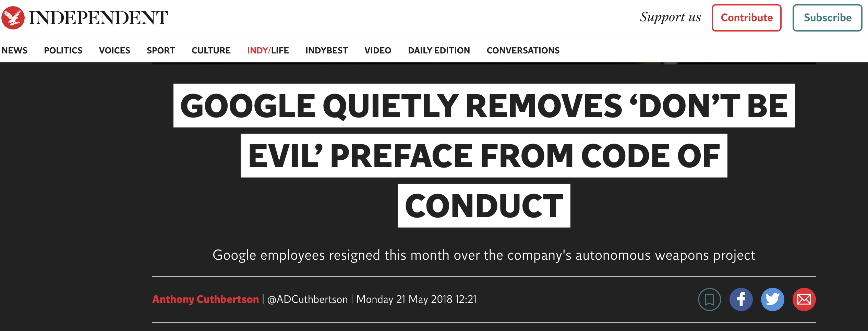Go to INDY/LIFE section
The width and height of the screenshot is (868, 331).
[268, 50]
